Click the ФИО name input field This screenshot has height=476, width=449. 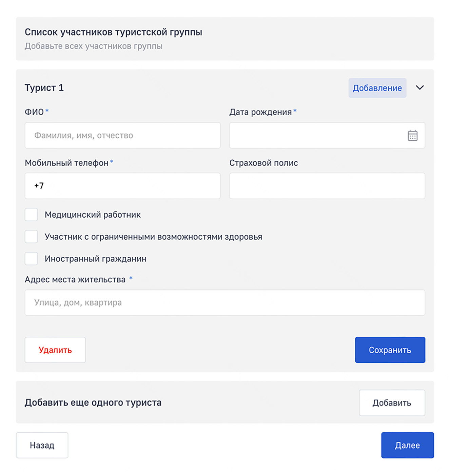tap(123, 135)
